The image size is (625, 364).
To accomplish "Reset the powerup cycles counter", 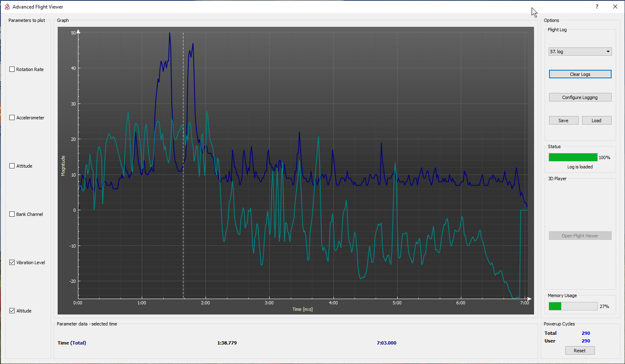I will 580,351.
